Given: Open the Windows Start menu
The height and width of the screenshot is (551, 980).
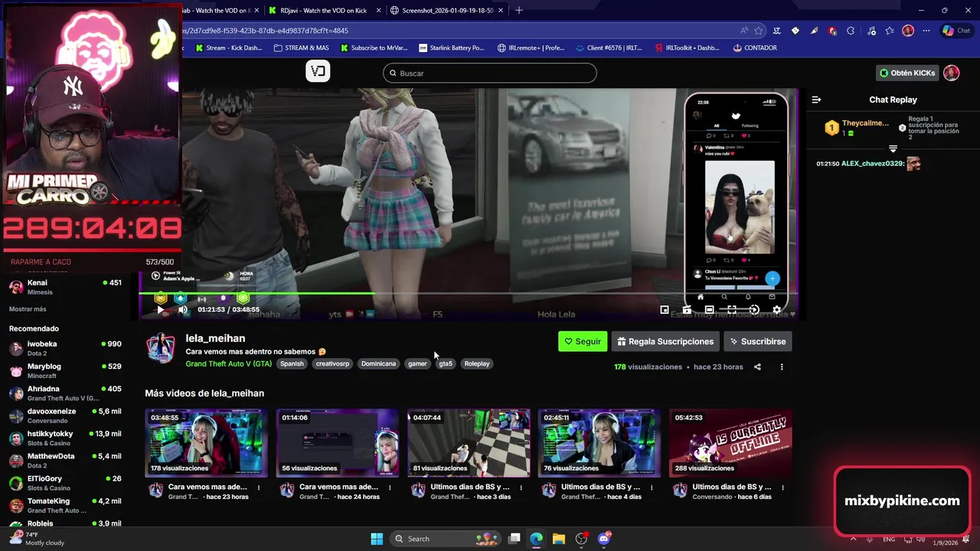Looking at the screenshot, I should tap(377, 539).
